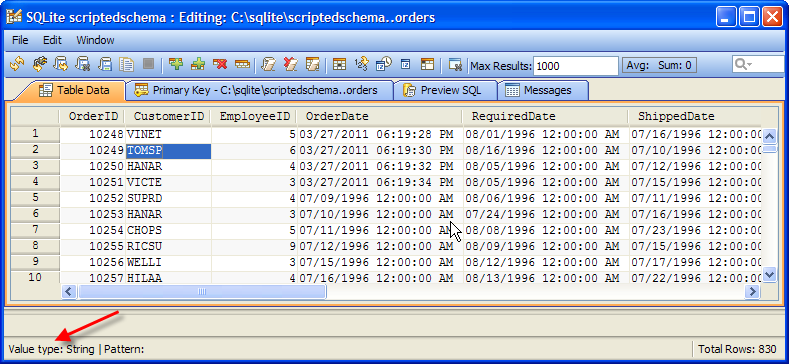Screen dimensions: 789x364
Task: Click the ShippedDate column header
Action: click(695, 116)
